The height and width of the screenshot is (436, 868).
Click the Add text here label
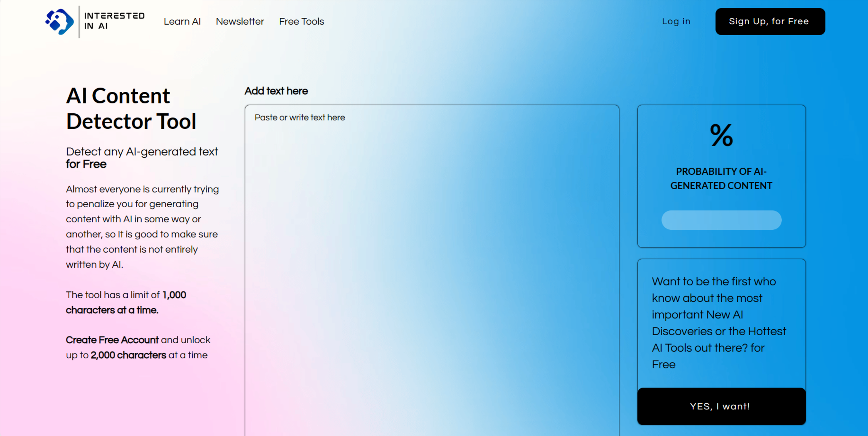(276, 91)
